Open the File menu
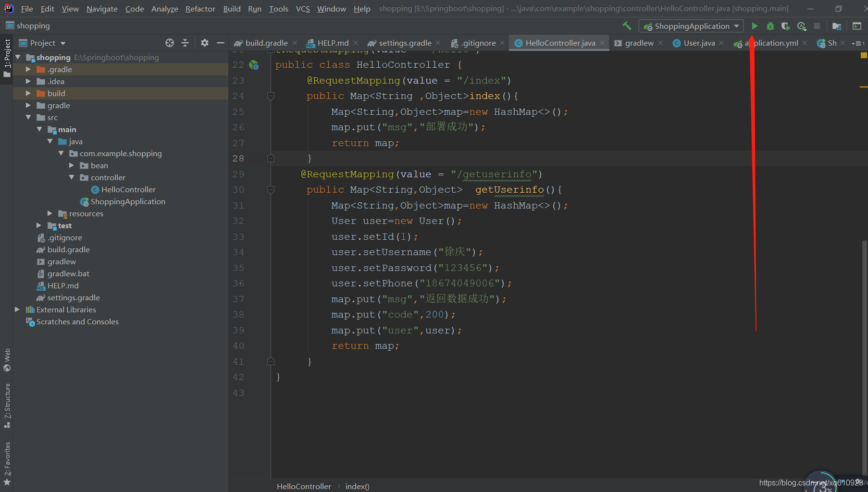868x492 pixels. click(27, 9)
